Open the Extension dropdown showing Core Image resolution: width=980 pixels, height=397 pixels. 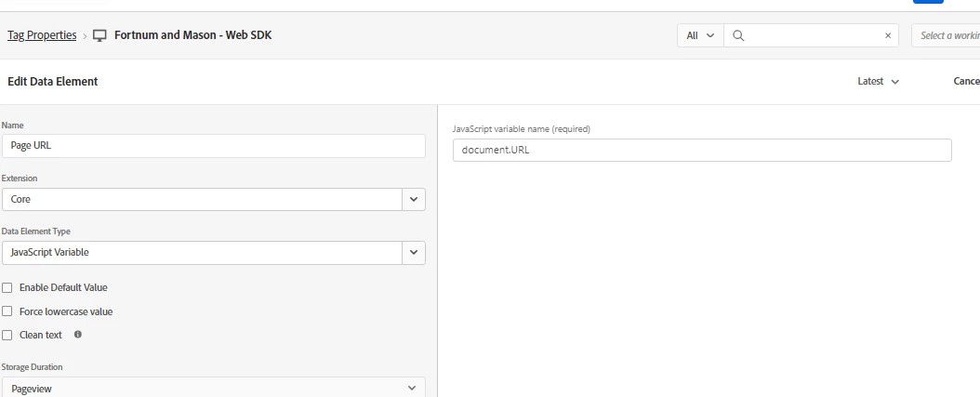tap(214, 200)
